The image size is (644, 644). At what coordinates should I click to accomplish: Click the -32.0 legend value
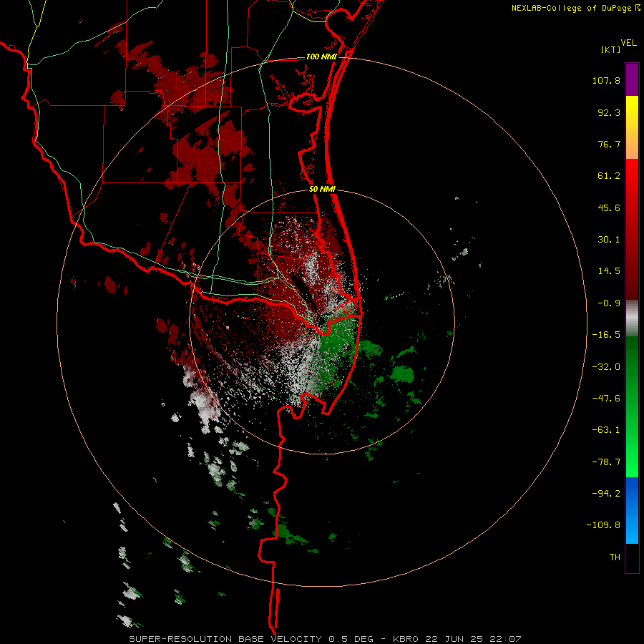coord(606,367)
